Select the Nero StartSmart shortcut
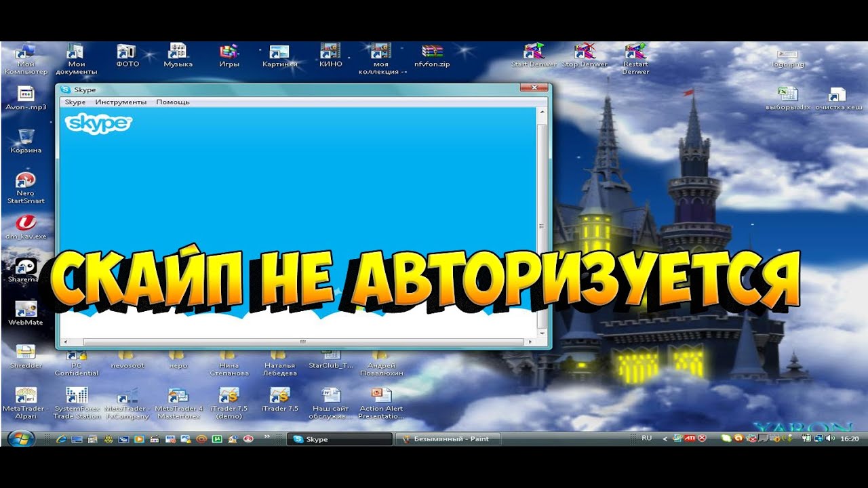Image resolution: width=868 pixels, height=488 pixels. [x=25, y=188]
